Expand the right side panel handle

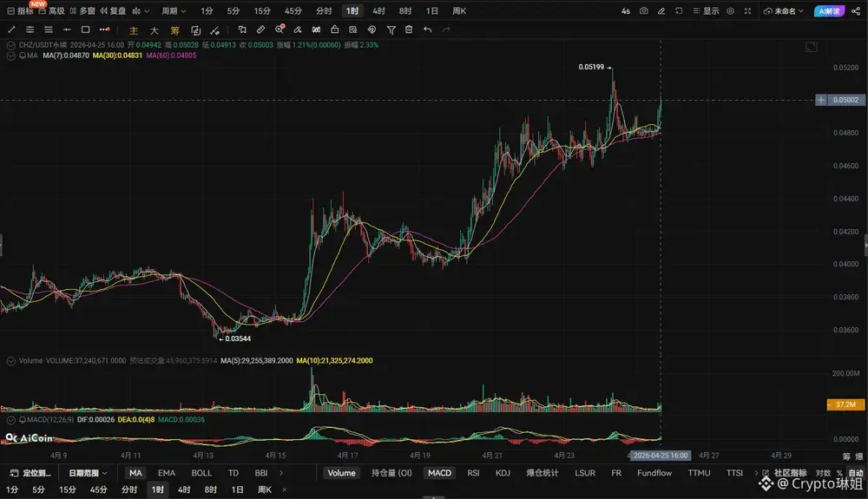click(865, 245)
